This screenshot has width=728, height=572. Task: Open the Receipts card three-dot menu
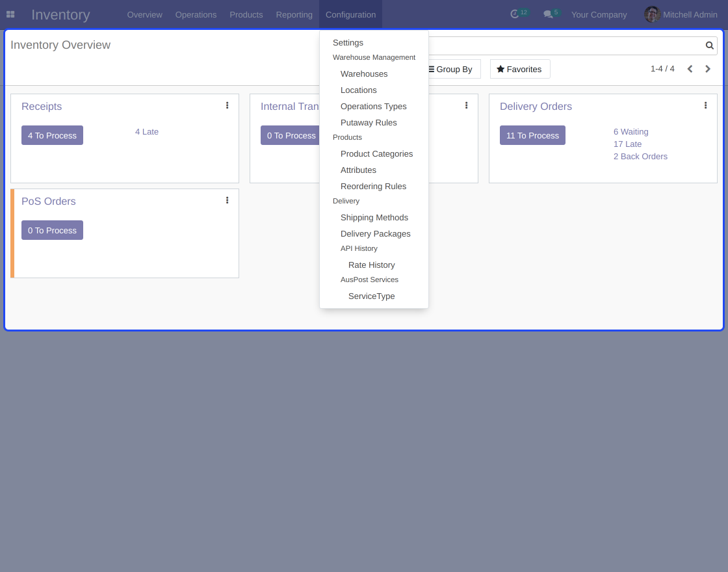pos(227,105)
